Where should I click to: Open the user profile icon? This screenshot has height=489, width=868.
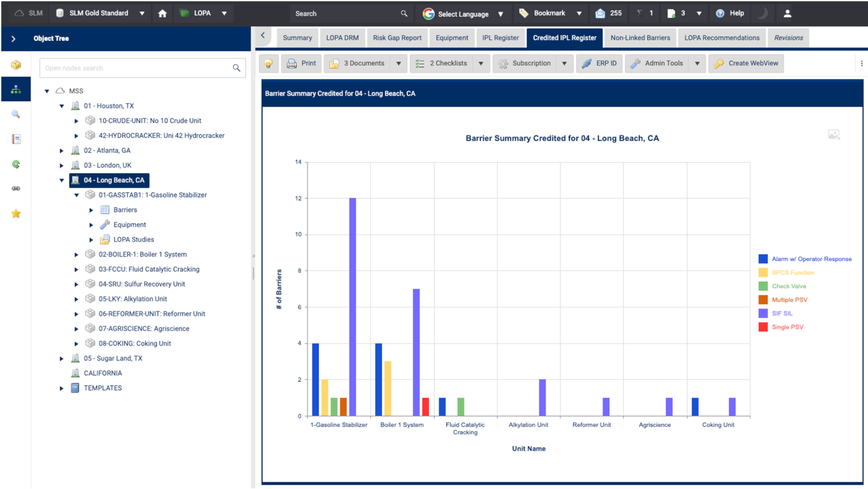[787, 13]
